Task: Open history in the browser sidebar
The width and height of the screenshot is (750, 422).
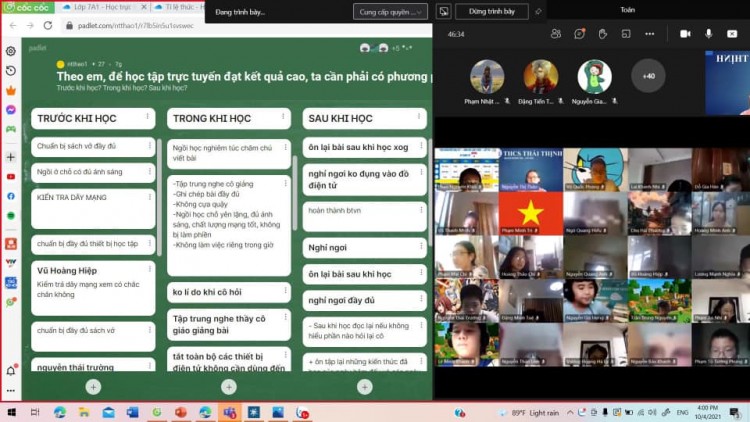Action: tap(10, 71)
